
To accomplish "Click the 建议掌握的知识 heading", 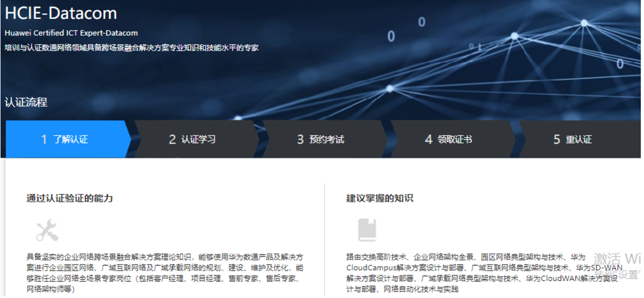I will [x=379, y=198].
